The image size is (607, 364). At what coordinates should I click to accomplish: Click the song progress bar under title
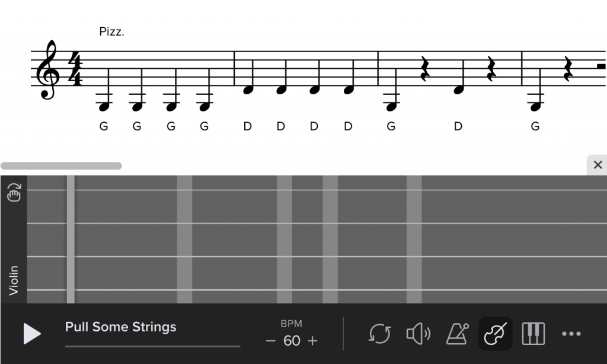click(152, 346)
